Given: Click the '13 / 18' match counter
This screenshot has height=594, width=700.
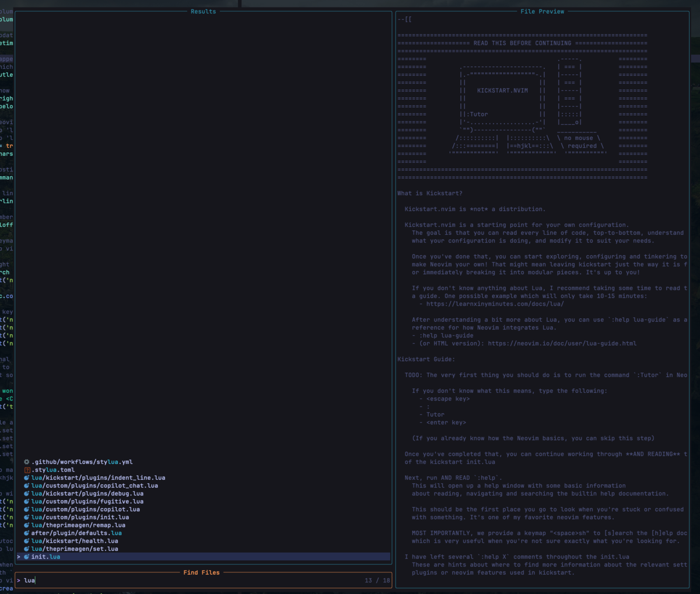Looking at the screenshot, I should (x=377, y=581).
